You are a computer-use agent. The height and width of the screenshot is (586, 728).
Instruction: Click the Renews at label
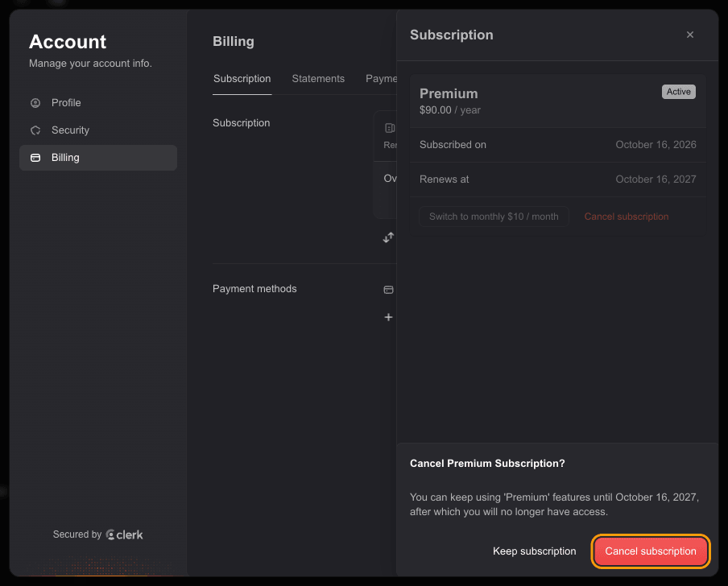click(444, 180)
